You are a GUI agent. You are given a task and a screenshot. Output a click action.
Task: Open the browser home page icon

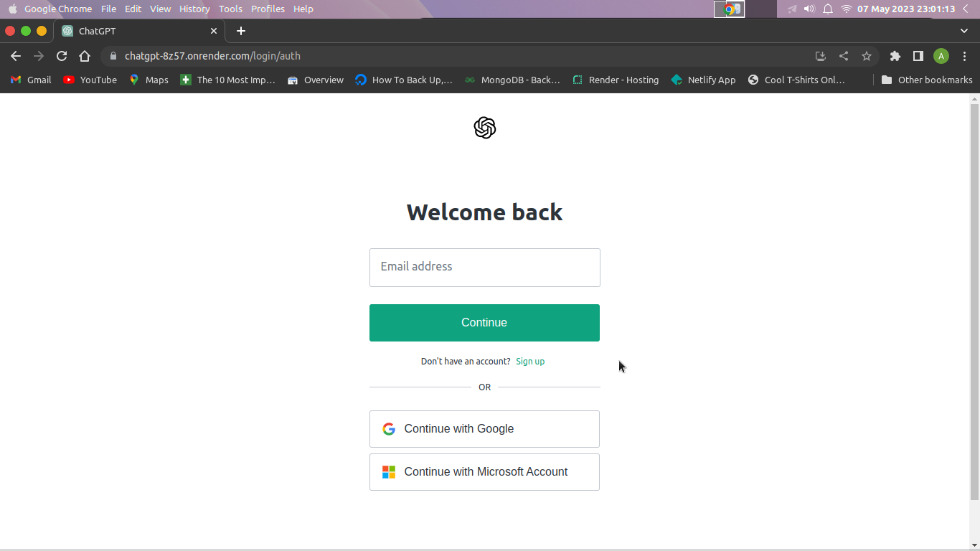[85, 56]
